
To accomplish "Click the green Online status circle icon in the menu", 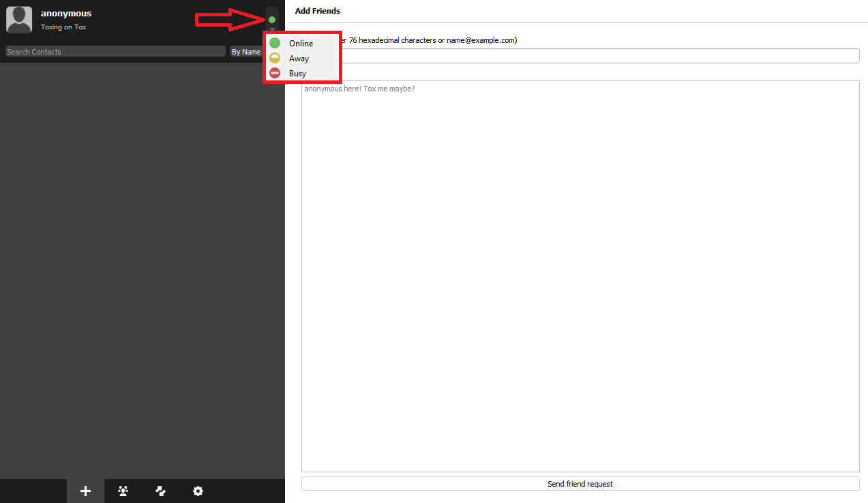I will click(275, 43).
